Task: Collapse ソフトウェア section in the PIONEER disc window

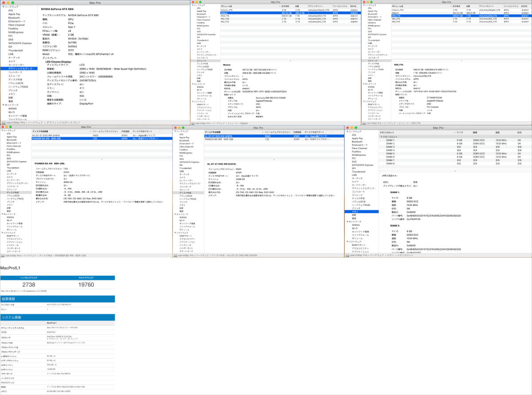Action: (2, 233)
